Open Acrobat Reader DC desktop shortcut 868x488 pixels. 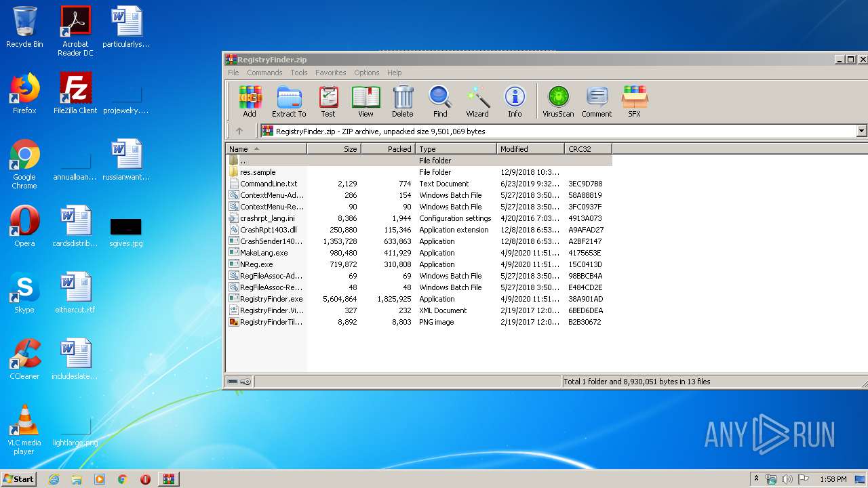tap(75, 31)
